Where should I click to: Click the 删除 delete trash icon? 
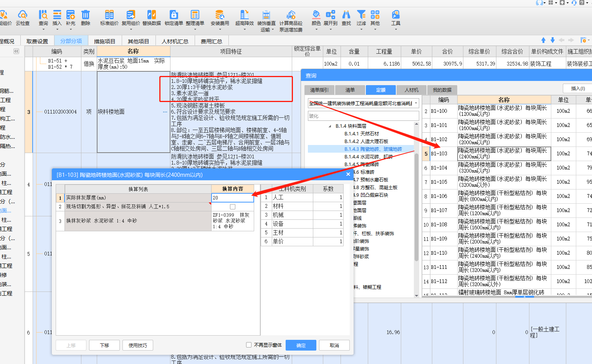click(x=85, y=18)
